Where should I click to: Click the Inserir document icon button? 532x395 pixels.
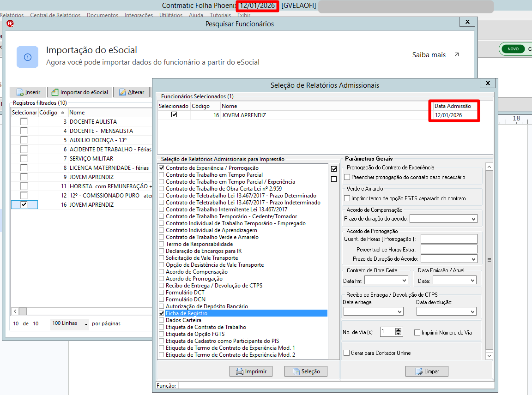[x=28, y=92]
